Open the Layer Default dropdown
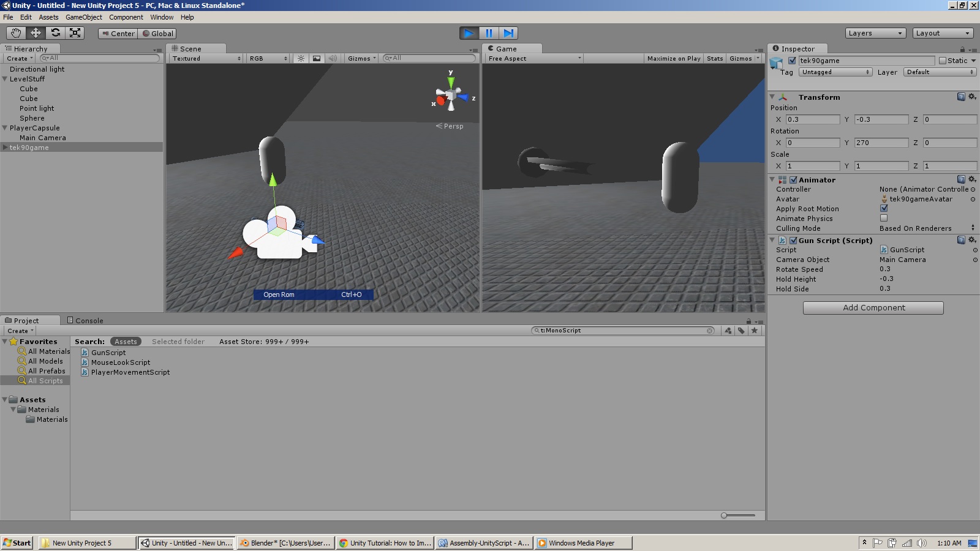This screenshot has height=551, width=980. coord(940,72)
